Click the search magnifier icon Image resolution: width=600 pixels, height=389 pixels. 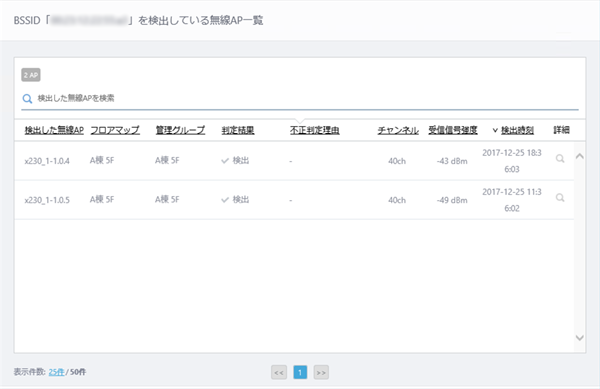[27, 99]
